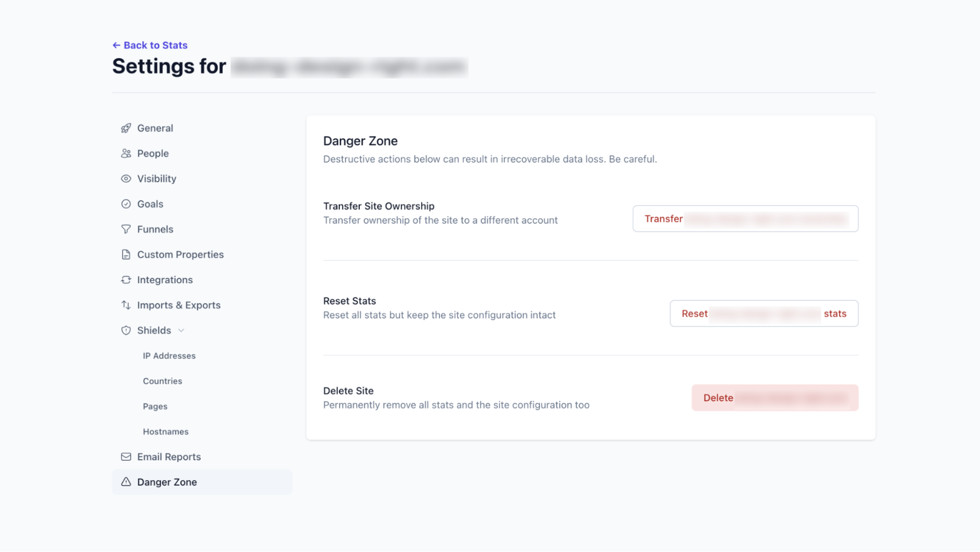The height and width of the screenshot is (552, 980).
Task: Open Email Reports via the envelope icon
Action: click(x=126, y=456)
